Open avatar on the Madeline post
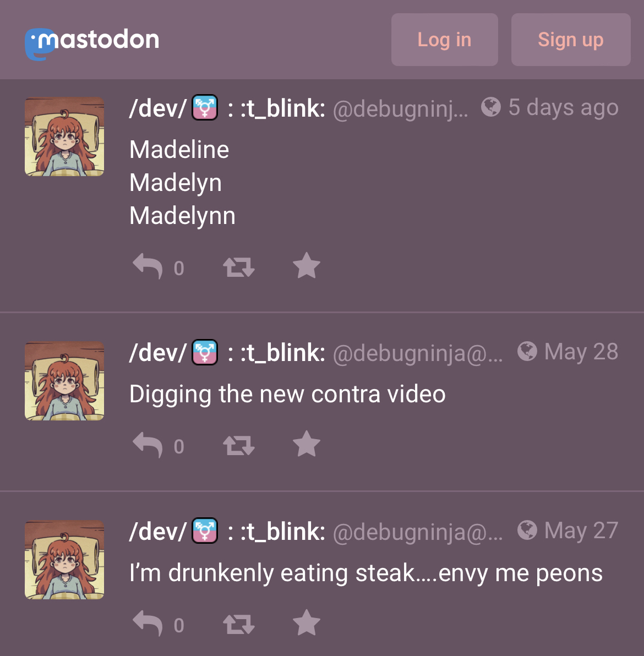 (x=64, y=136)
